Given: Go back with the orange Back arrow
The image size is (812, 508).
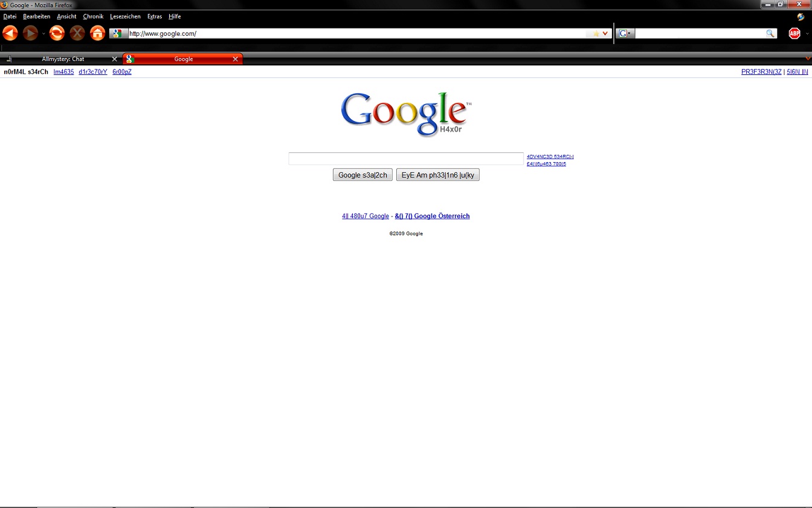Looking at the screenshot, I should 10,33.
